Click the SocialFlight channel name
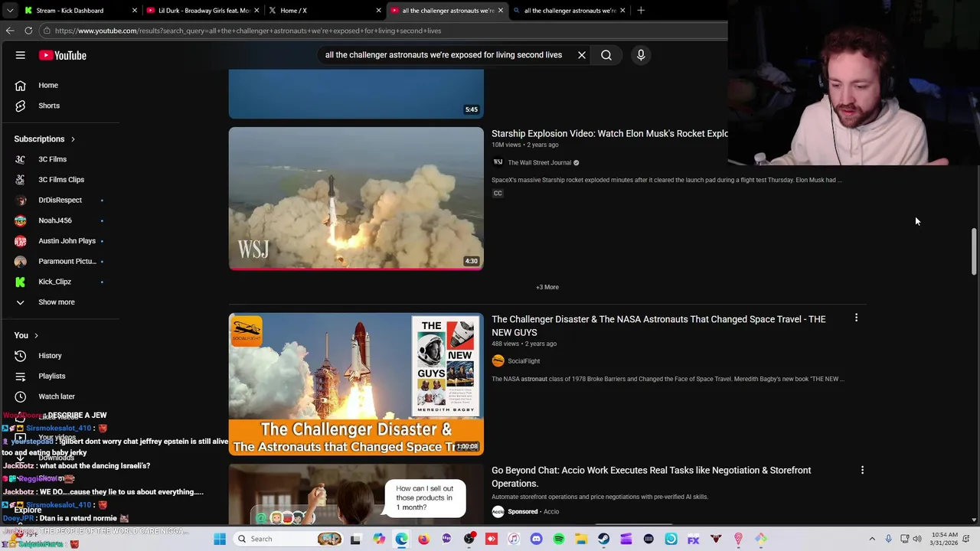The width and height of the screenshot is (980, 551). pyautogui.click(x=524, y=361)
